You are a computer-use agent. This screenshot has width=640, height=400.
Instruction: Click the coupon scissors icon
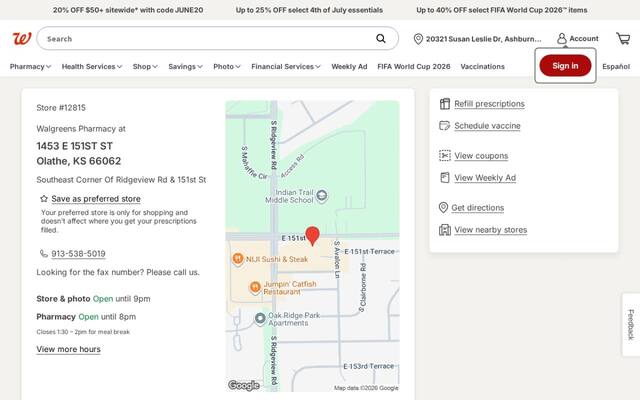click(x=444, y=156)
